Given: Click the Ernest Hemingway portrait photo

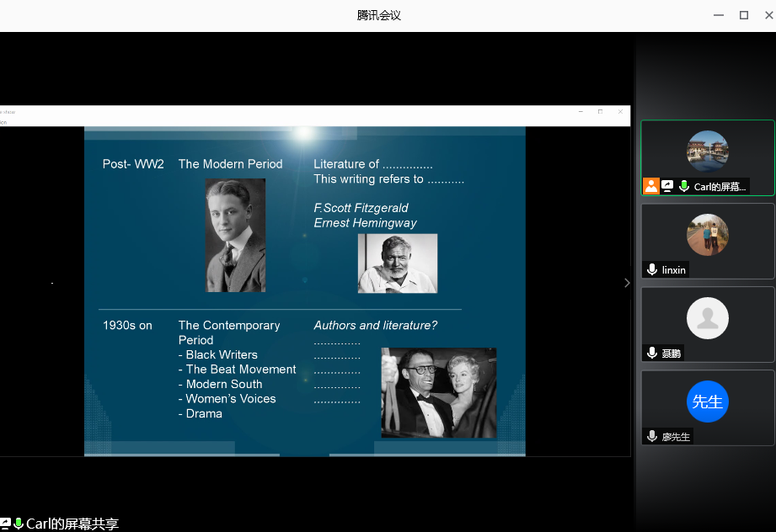Looking at the screenshot, I should (397, 263).
